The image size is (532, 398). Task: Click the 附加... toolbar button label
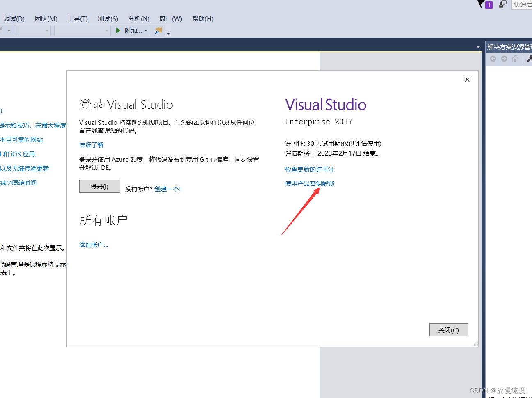[133, 31]
